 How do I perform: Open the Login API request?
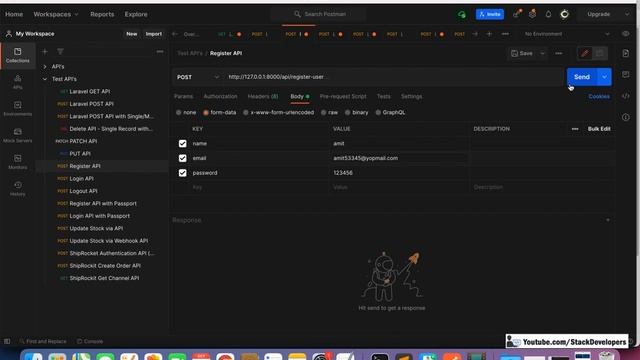(x=81, y=179)
